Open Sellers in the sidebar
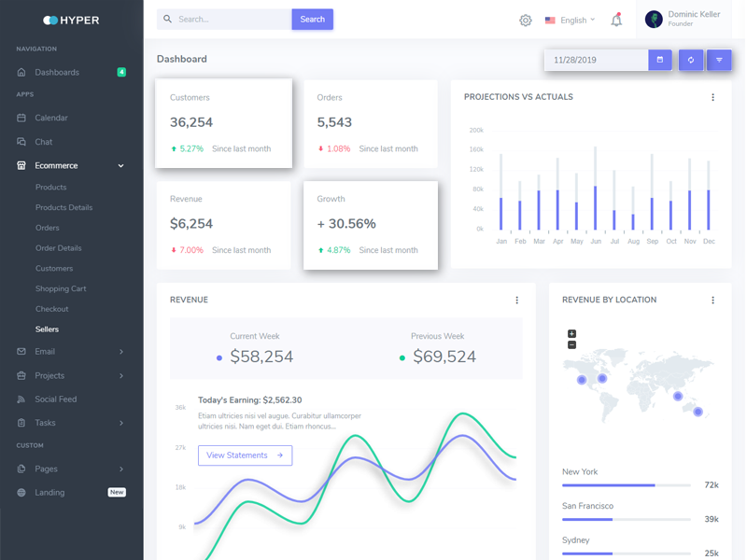Screen dimensions: 747x560 point(47,329)
